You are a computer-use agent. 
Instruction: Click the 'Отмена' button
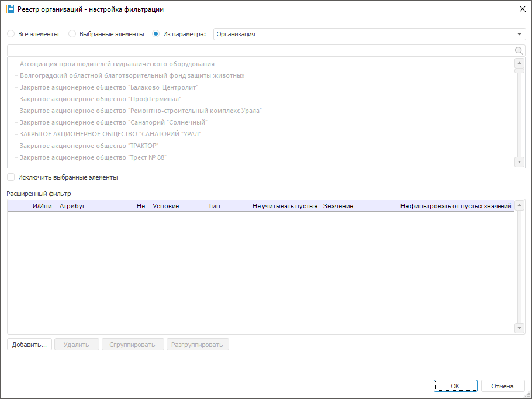(x=502, y=386)
